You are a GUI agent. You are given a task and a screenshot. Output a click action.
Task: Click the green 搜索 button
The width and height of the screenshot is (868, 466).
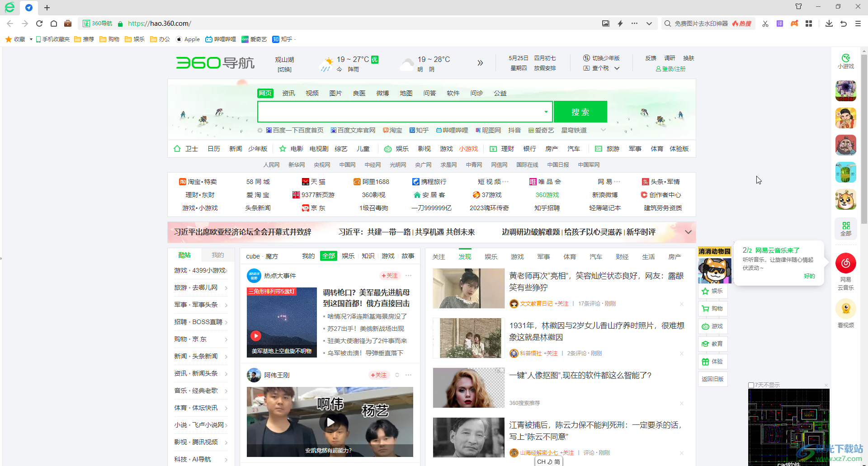tap(580, 112)
